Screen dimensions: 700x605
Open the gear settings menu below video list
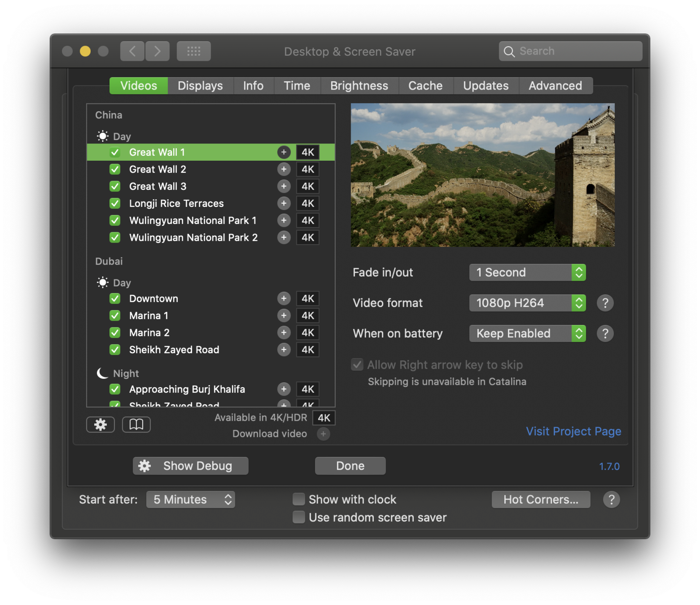point(100,425)
